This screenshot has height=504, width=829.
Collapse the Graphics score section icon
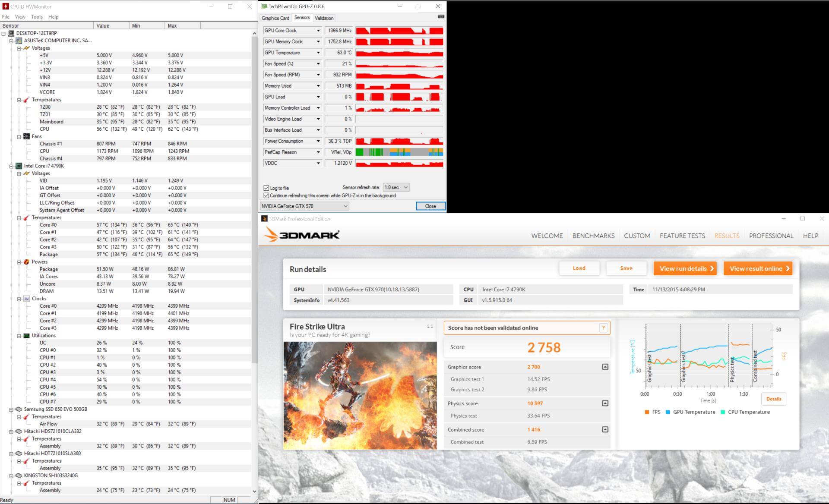[605, 367]
